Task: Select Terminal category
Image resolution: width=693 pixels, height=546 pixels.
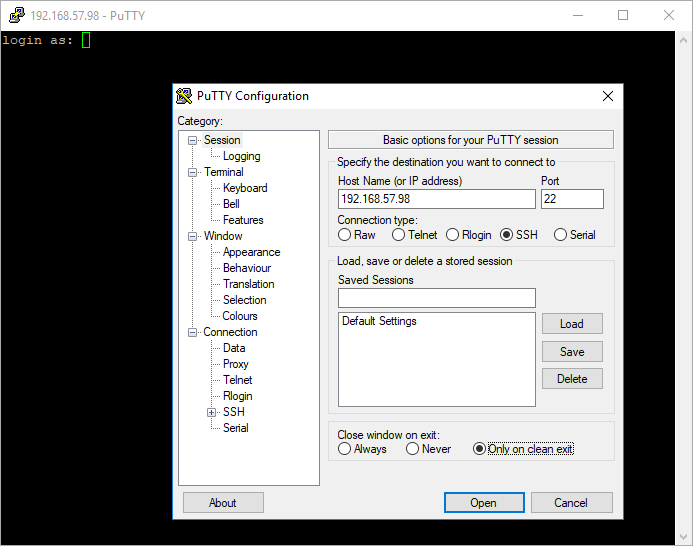Action: point(224,172)
